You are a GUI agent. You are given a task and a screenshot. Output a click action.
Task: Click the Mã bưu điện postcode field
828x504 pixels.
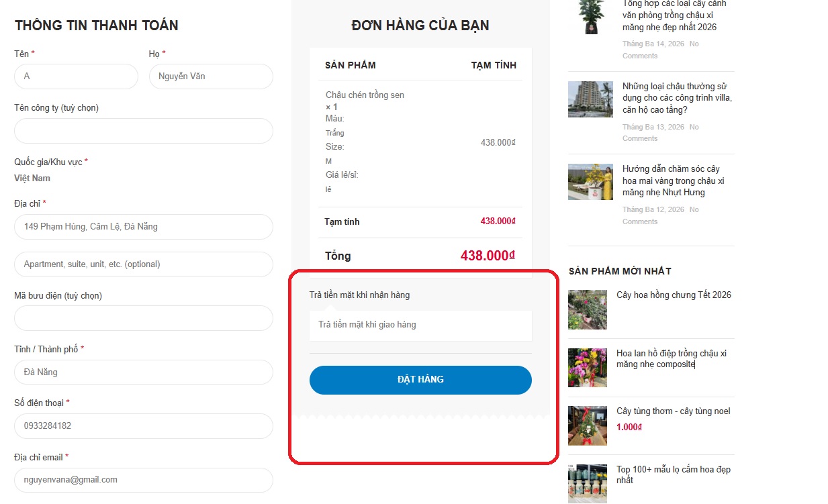(x=144, y=318)
